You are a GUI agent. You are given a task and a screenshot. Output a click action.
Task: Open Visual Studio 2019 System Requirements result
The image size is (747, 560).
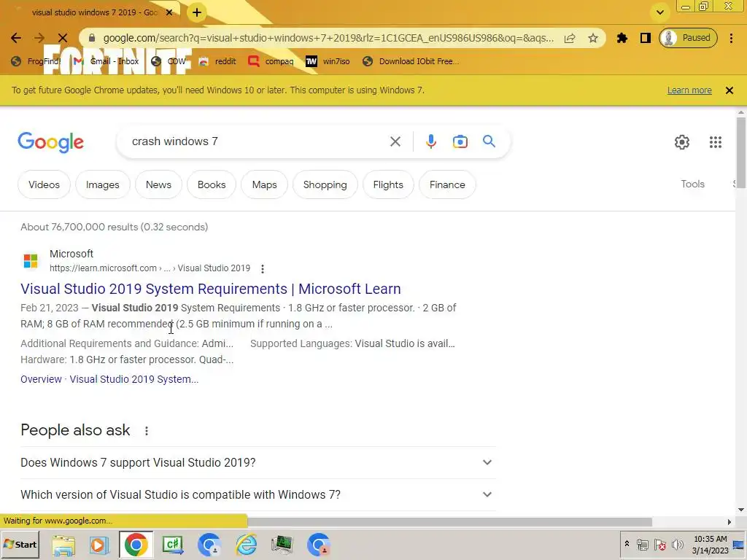pyautogui.click(x=211, y=289)
